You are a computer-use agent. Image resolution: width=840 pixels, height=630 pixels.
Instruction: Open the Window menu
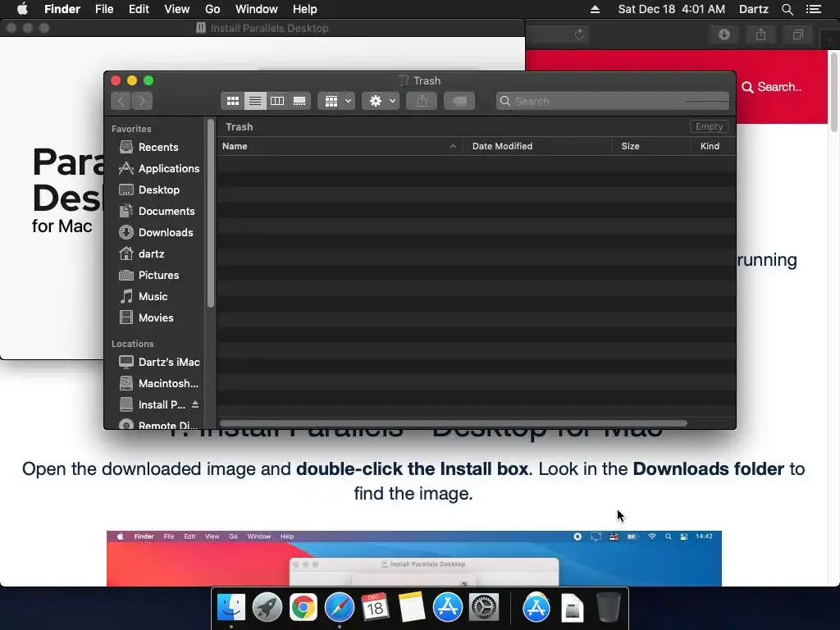pyautogui.click(x=257, y=9)
